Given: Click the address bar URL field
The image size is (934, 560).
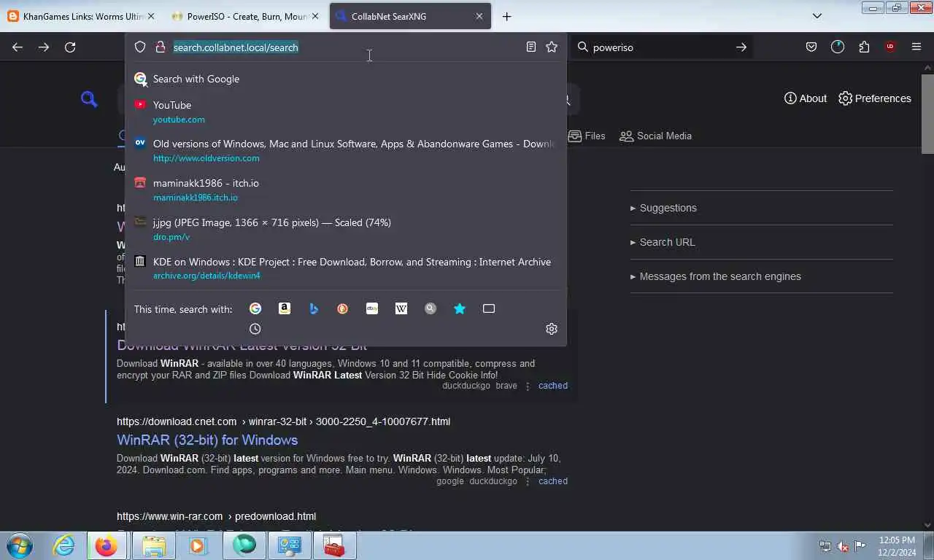Looking at the screenshot, I should tap(346, 47).
